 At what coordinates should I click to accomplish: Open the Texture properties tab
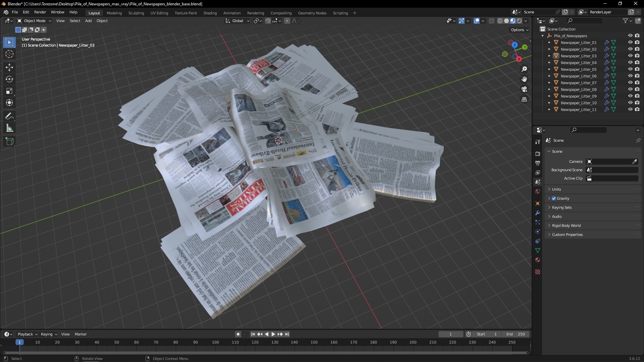coord(538,272)
